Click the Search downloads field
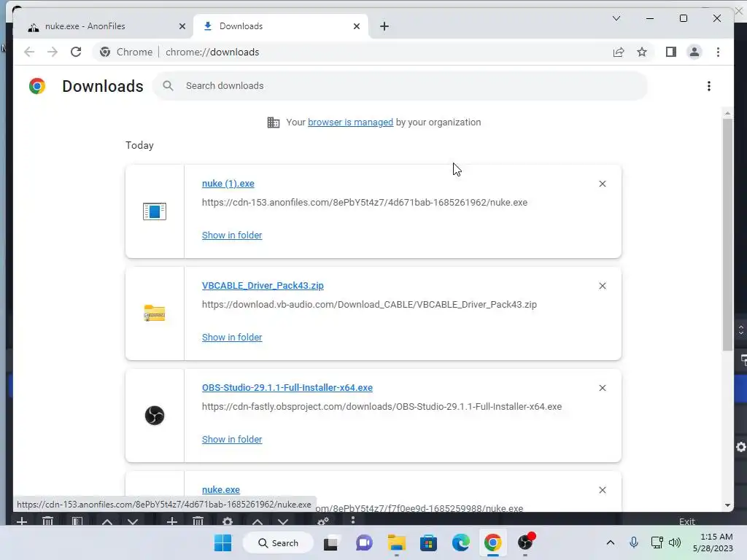This screenshot has width=747, height=560. (x=400, y=86)
